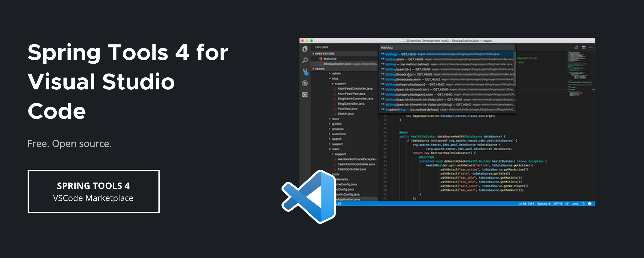Open Source Control icon with badge

click(x=305, y=72)
